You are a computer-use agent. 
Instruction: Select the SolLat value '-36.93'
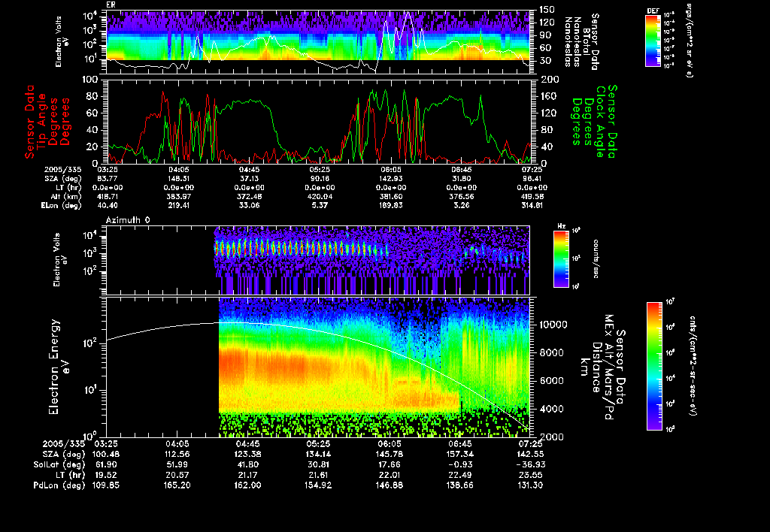[x=530, y=465]
